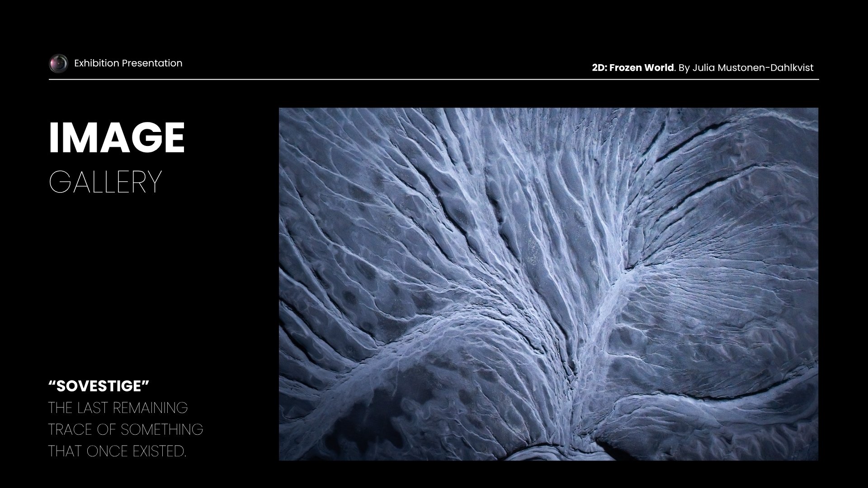Screen dimensions: 868x488
Task: Select the 'Exhibition Presentation' header text
Action: pyautogui.click(x=128, y=63)
